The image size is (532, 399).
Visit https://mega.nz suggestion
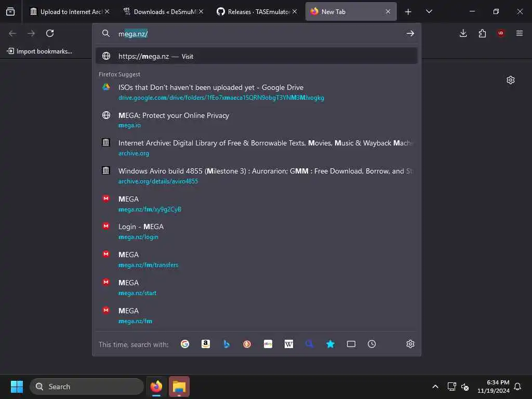pyautogui.click(x=257, y=56)
